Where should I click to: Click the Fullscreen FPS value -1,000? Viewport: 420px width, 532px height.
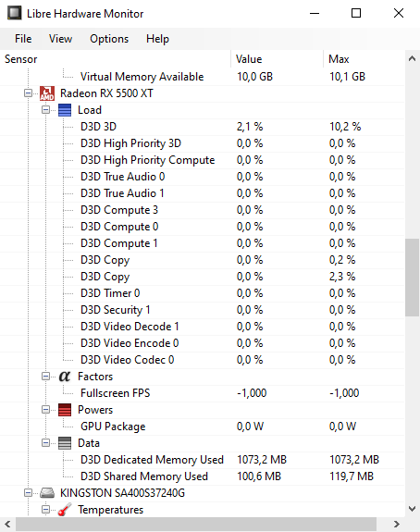point(252,393)
